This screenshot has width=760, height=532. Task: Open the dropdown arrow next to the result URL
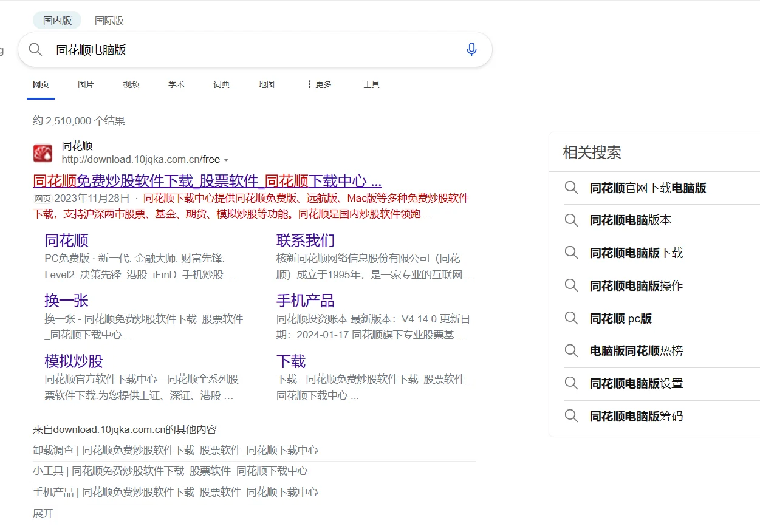pyautogui.click(x=227, y=159)
